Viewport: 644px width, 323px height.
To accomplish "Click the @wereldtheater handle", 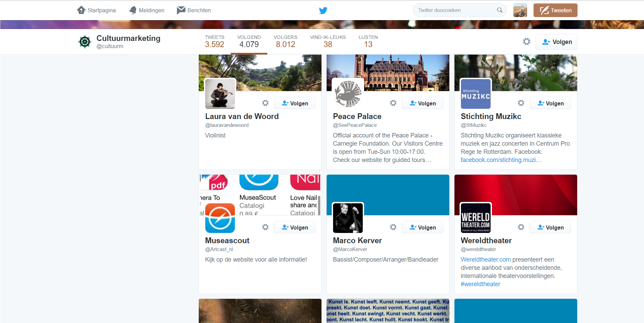I will click(478, 249).
